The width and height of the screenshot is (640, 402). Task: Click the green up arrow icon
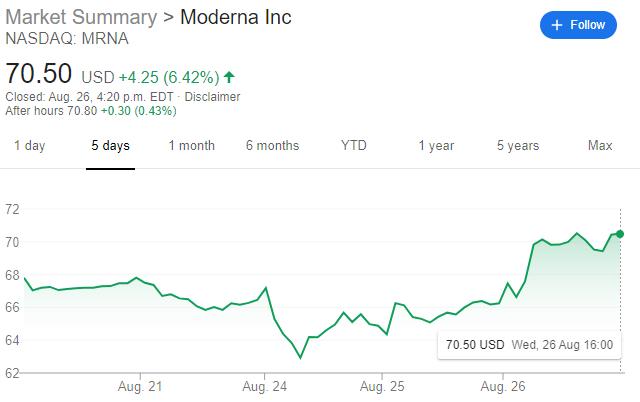coord(230,76)
